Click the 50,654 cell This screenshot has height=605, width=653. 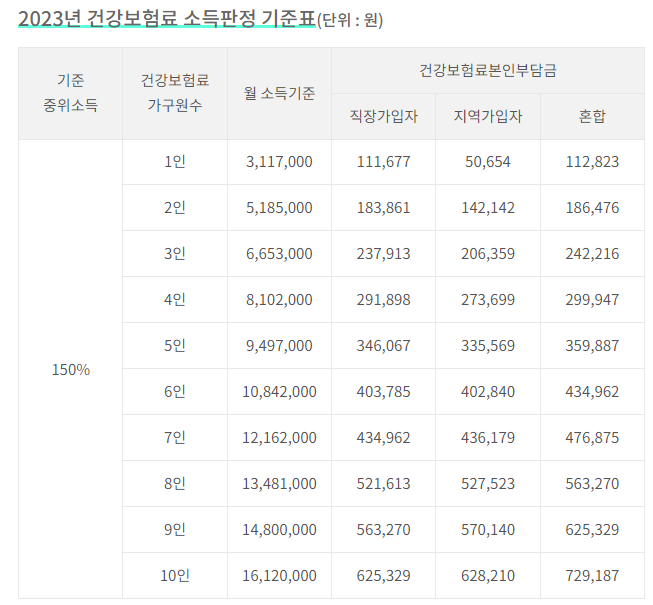click(x=488, y=162)
